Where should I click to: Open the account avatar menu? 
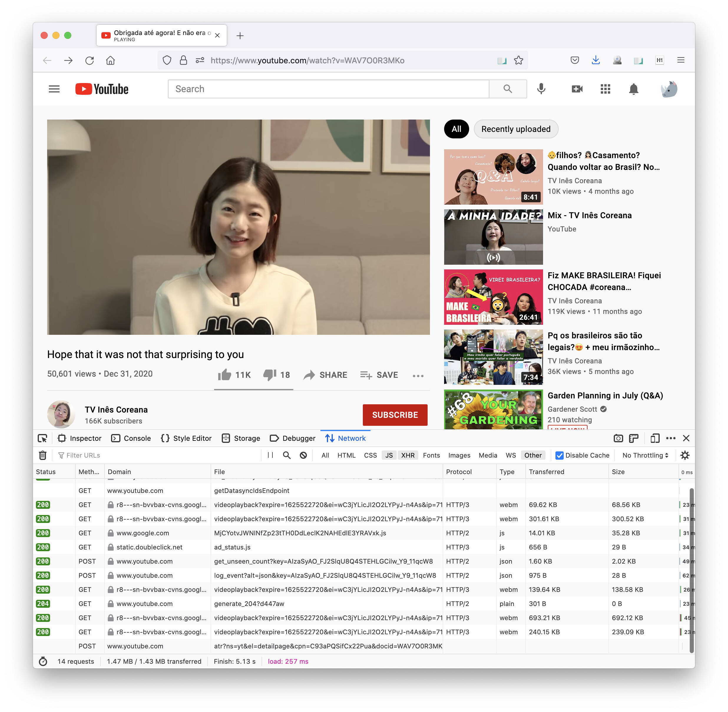[669, 89]
